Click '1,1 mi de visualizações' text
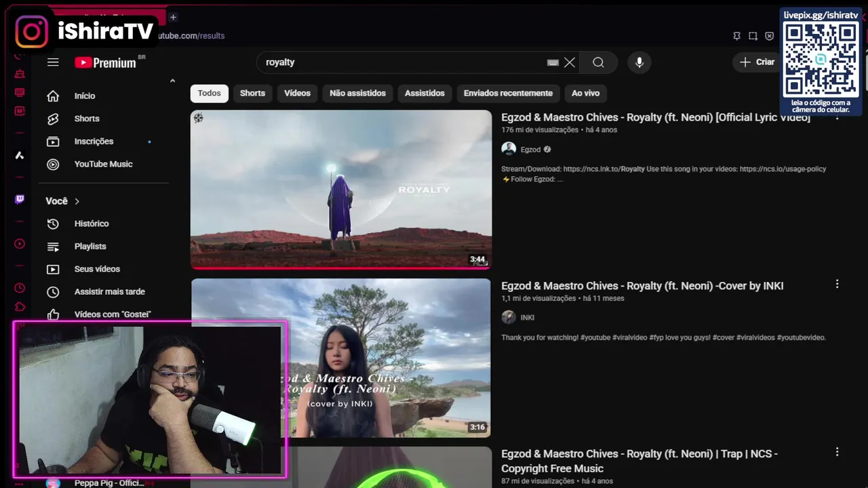868x488 pixels. click(538, 298)
